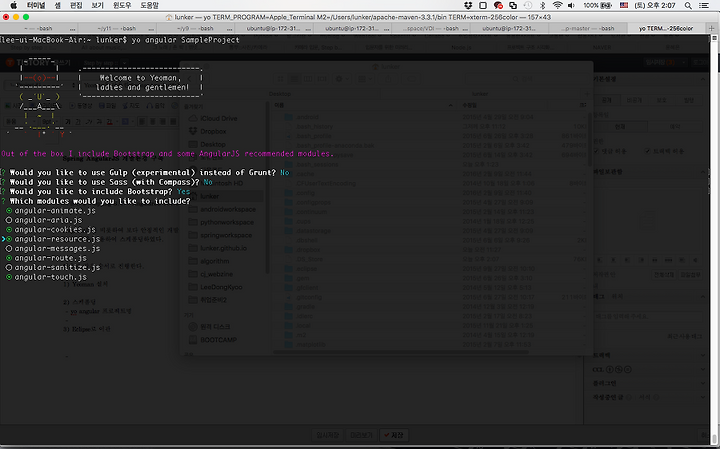The width and height of the screenshot is (720, 449).
Task: Open the US flag input source menu
Action: pyautogui.click(x=624, y=6)
